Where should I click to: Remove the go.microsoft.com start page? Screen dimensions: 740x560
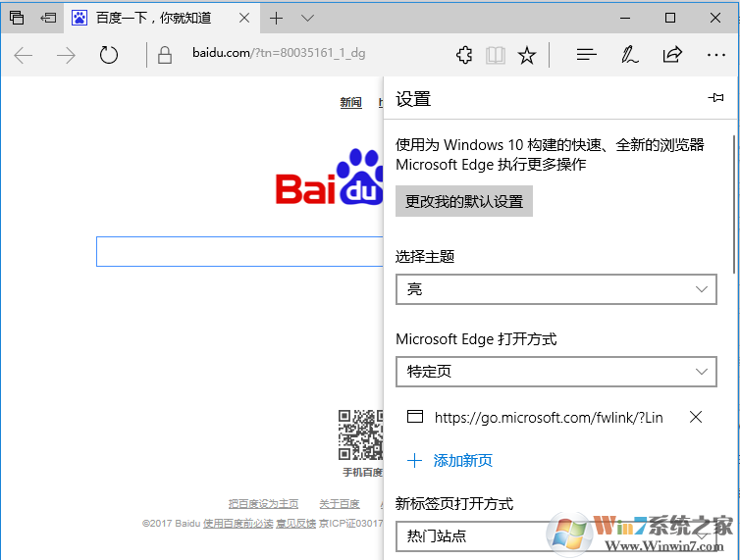coord(696,417)
